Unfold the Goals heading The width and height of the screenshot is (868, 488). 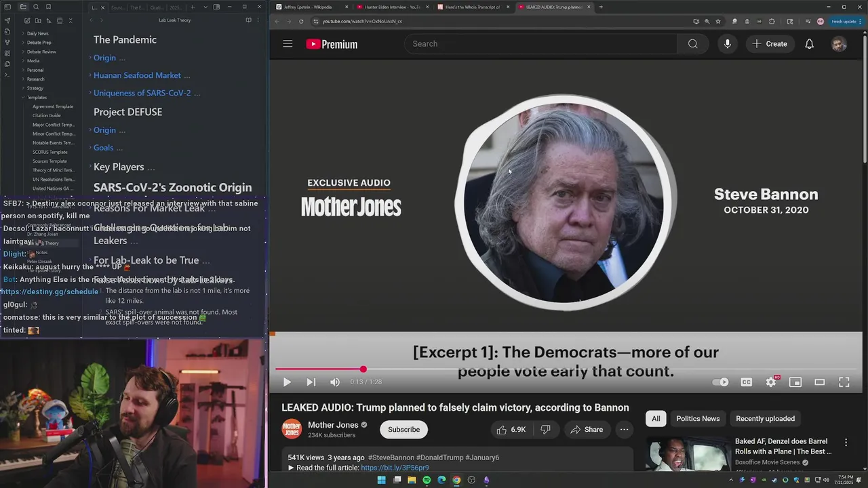[x=90, y=148]
